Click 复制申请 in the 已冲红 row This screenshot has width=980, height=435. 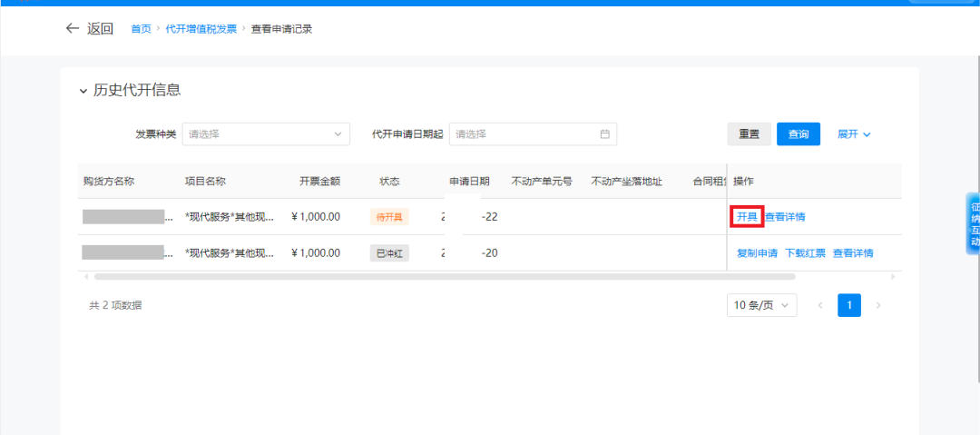click(x=757, y=253)
